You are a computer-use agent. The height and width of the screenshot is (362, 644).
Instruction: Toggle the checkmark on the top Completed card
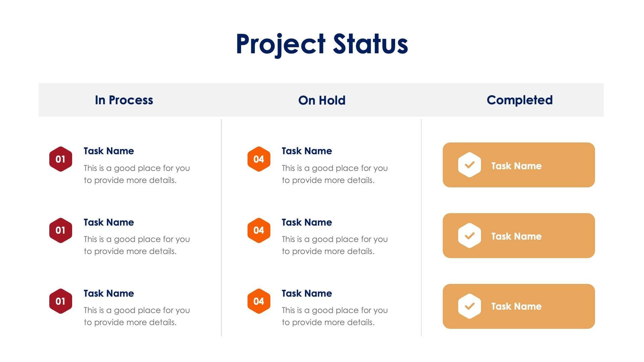[469, 165]
